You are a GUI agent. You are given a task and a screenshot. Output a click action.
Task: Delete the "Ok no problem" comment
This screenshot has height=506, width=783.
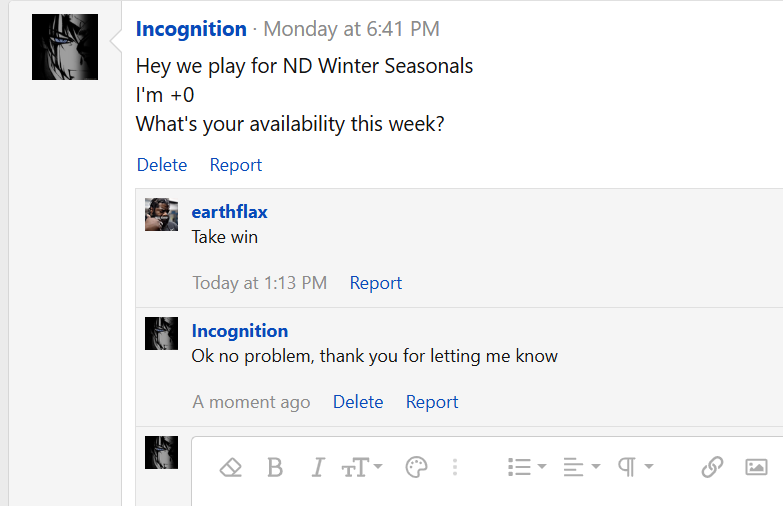[x=358, y=402]
